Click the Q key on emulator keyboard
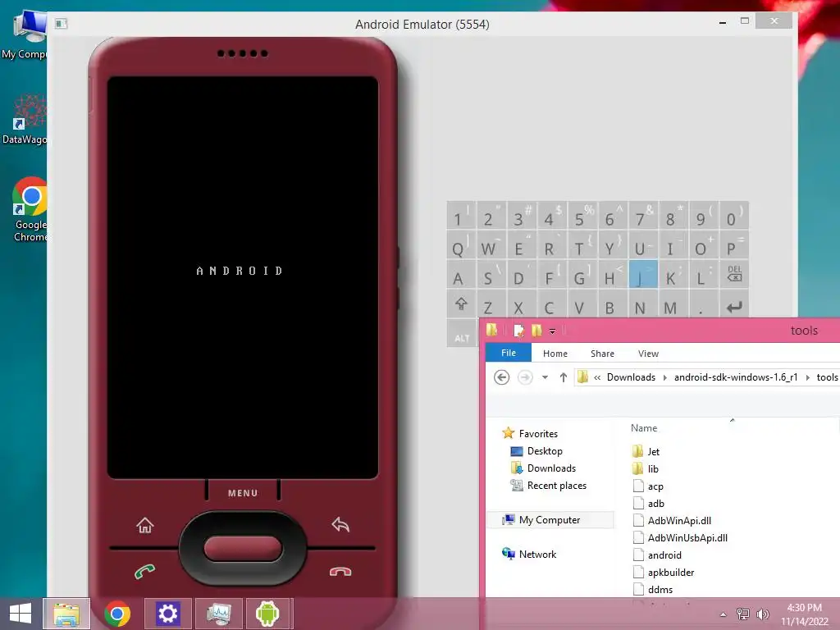The height and width of the screenshot is (630, 840). (x=461, y=245)
